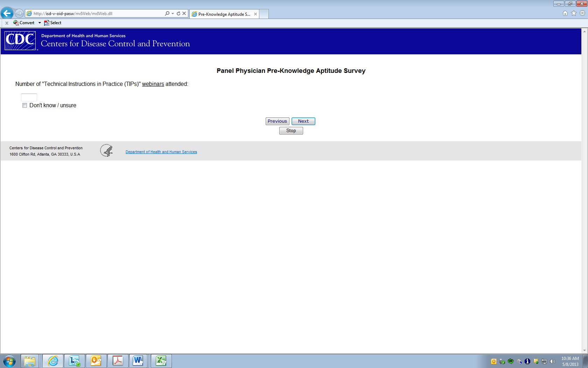
Task: Close the Adobe PDF toolbar
Action: (7, 23)
